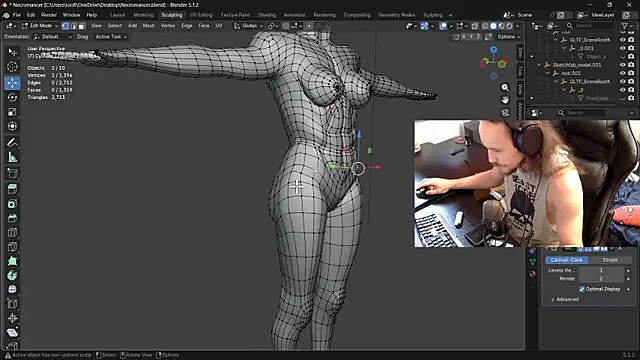Open the Global transform orientation dropdown
This screenshot has height=360, width=640.
point(249,26)
